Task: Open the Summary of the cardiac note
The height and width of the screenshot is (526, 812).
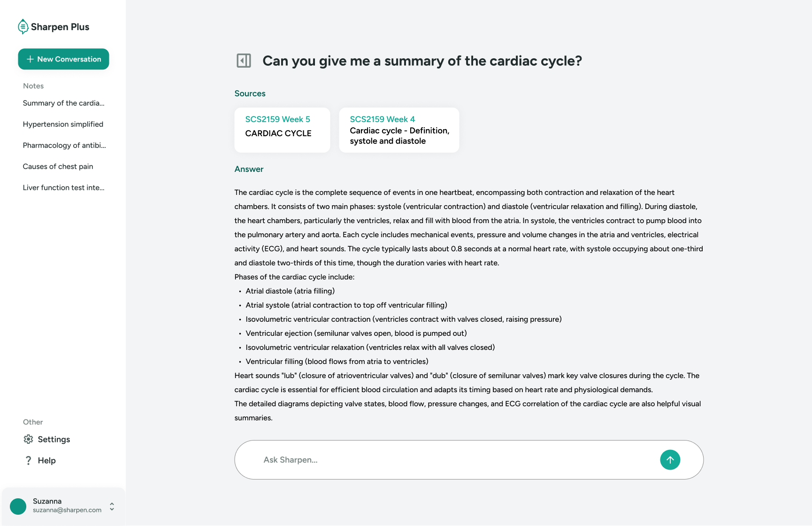Action: [63, 103]
